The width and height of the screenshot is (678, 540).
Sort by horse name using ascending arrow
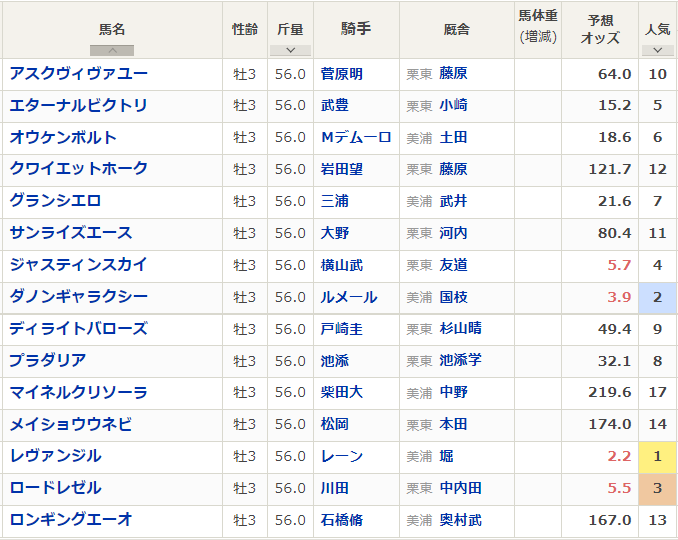[x=112, y=51]
